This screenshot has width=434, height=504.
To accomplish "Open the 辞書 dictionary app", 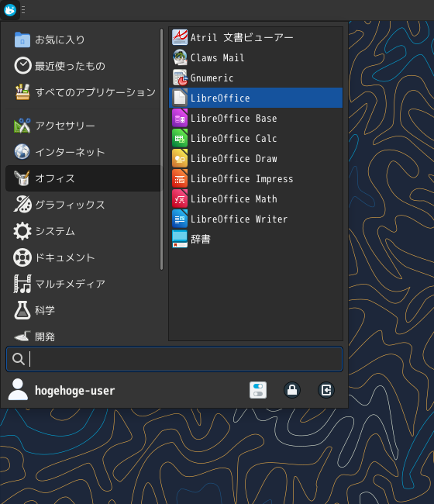I will [x=256, y=239].
